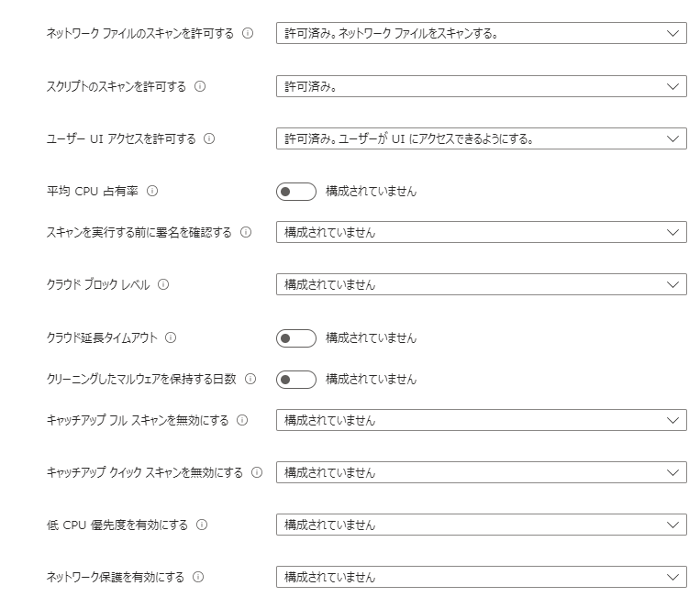Toggle the 平均 CPU 占有率 switch
Screen dimensions: 700x608
click(x=295, y=192)
